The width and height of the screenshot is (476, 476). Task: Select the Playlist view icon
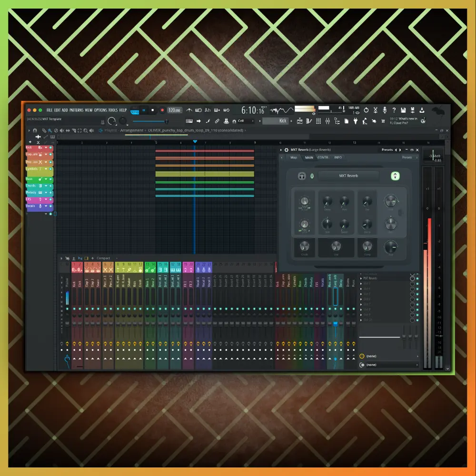[300, 121]
